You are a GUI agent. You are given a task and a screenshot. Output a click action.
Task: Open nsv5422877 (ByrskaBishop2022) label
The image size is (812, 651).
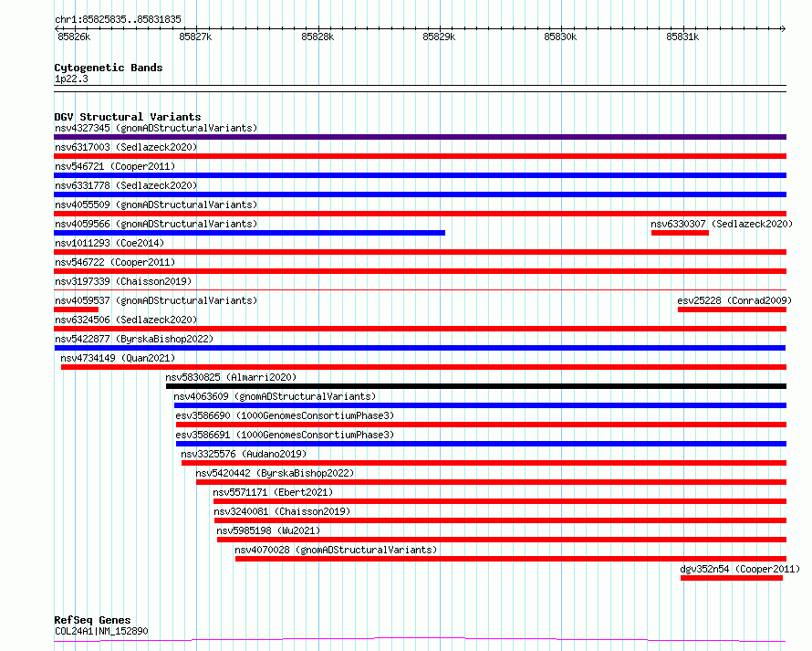coord(134,339)
